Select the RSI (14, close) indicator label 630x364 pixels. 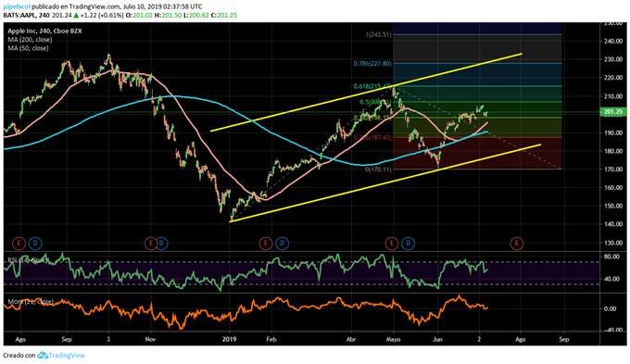pos(27,260)
